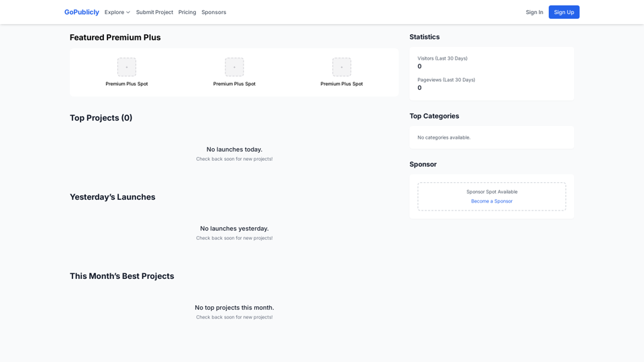
Task: Click the 'No launches yesterday.' message
Action: tap(234, 229)
